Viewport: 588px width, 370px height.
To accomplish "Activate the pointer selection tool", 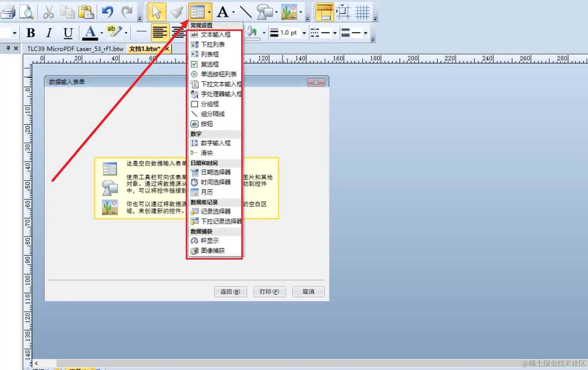I will 156,12.
